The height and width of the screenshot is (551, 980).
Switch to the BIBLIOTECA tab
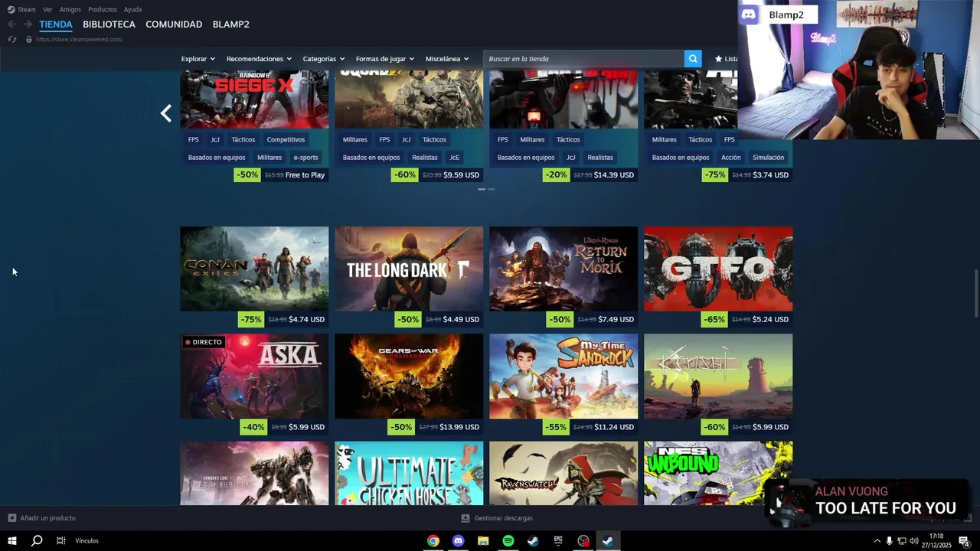pyautogui.click(x=109, y=24)
